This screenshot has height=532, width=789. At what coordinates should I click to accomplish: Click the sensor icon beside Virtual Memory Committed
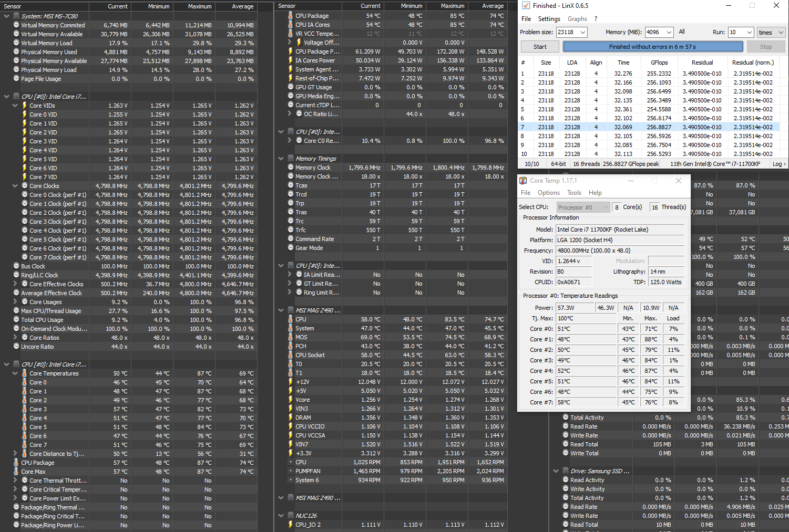(16, 25)
